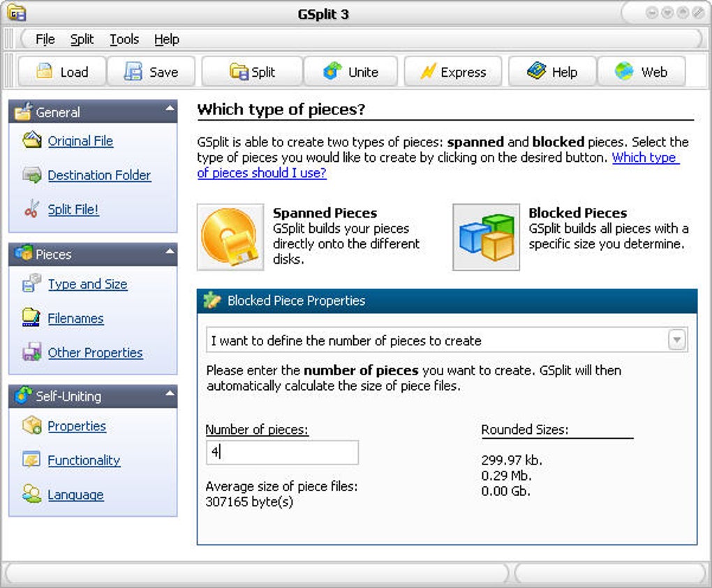Click the scissors Split File icon
The height and width of the screenshot is (588, 712).
(32, 209)
